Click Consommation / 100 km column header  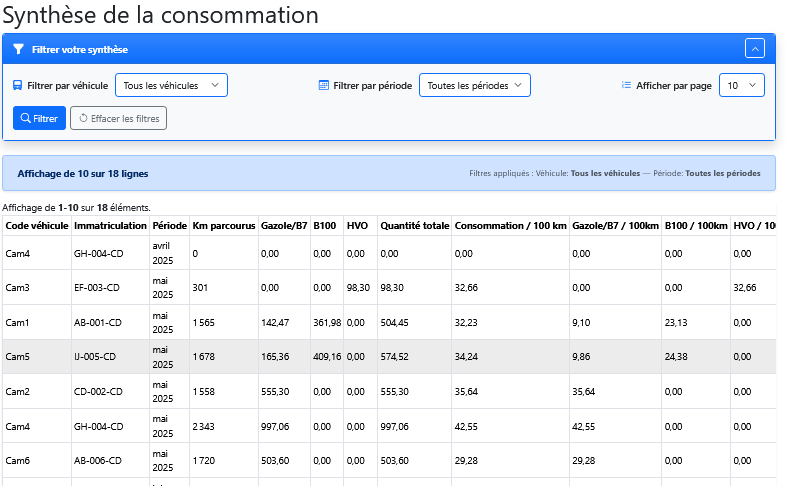pyautogui.click(x=509, y=226)
